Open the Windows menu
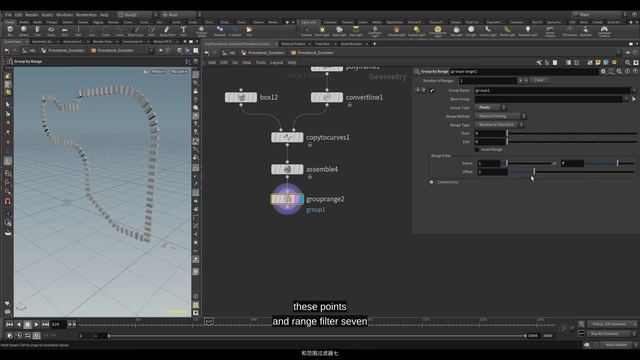Viewport: 640px width, 360px height. 64,15
